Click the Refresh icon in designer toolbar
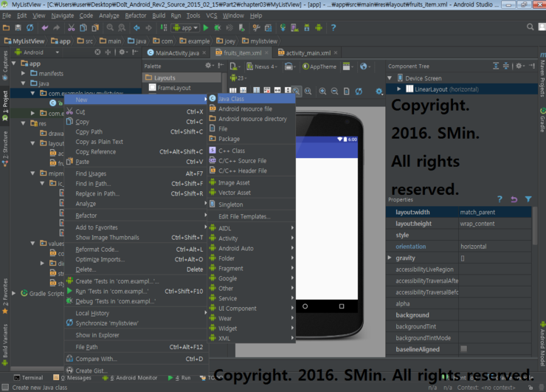Viewport: 546px width, 392px height. point(359,91)
